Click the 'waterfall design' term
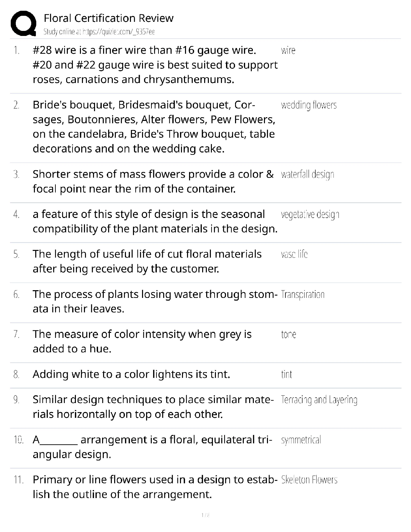411x532 pixels. point(307,175)
